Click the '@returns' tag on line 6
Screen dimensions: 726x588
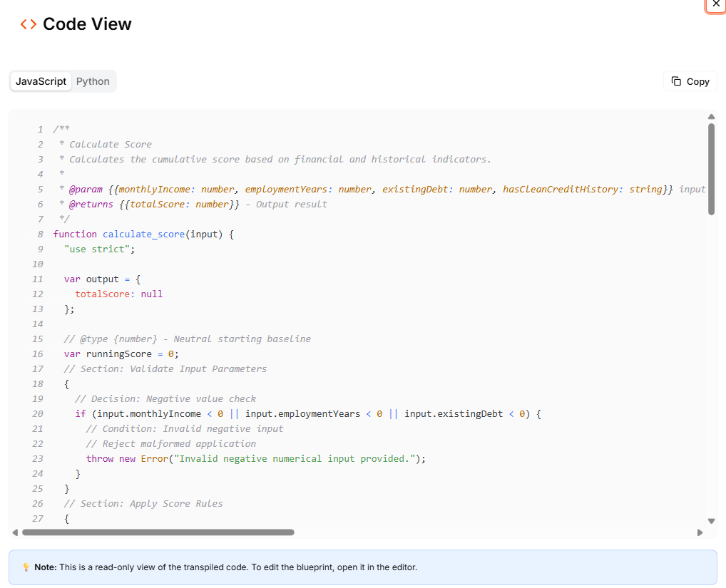pyautogui.click(x=91, y=204)
